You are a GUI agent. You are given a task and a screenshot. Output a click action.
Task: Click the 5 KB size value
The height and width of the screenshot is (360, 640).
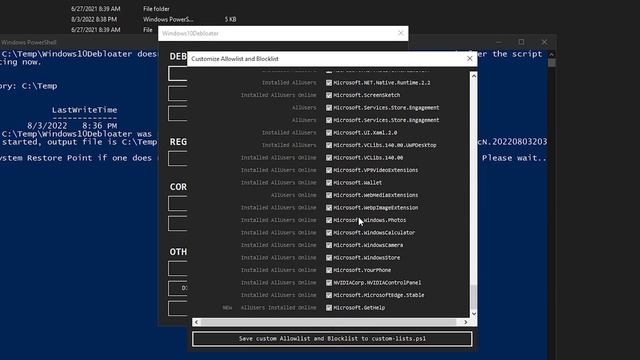(230, 19)
